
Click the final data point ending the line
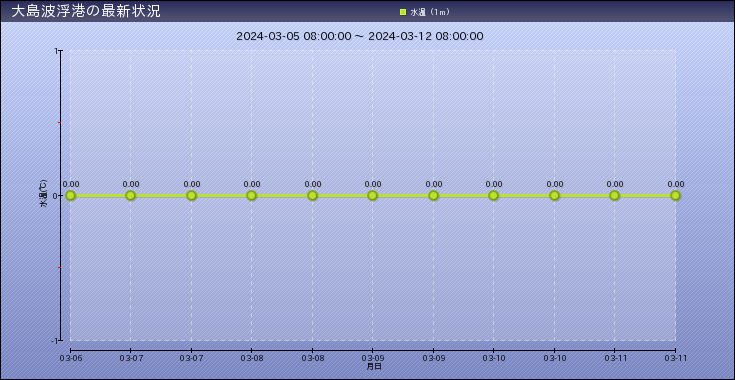coord(675,195)
